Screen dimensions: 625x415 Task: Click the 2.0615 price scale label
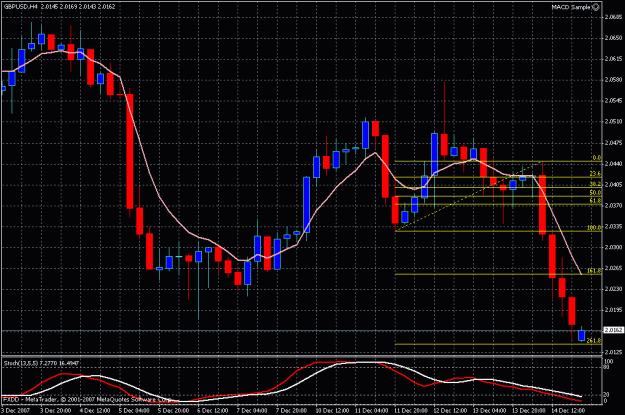coord(613,59)
